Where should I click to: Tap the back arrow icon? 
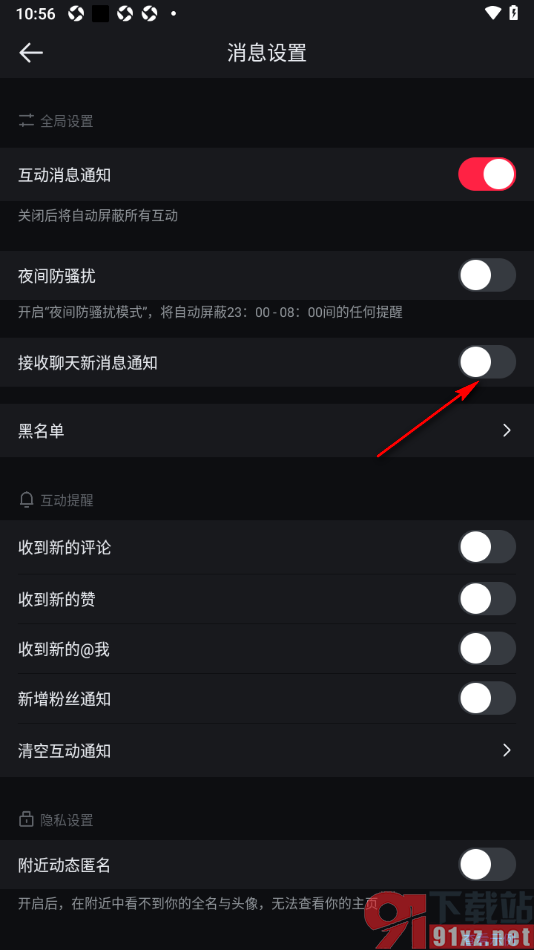pos(31,53)
